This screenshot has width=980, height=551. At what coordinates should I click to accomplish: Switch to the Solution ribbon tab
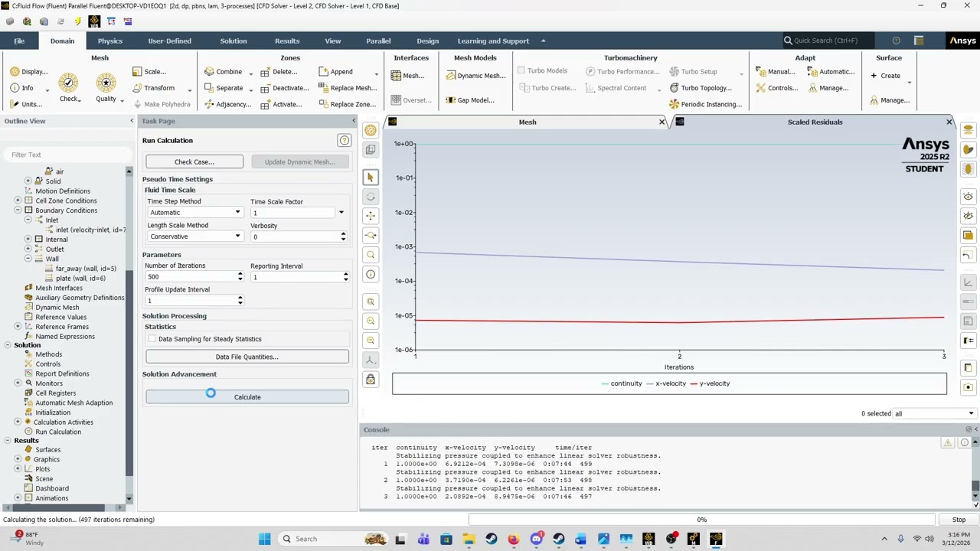point(234,41)
